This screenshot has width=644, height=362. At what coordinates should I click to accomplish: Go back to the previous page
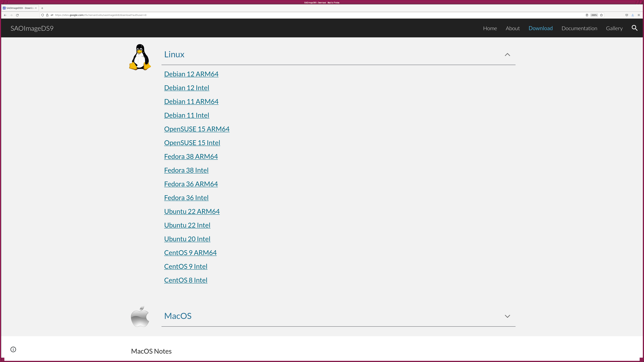[x=5, y=15]
